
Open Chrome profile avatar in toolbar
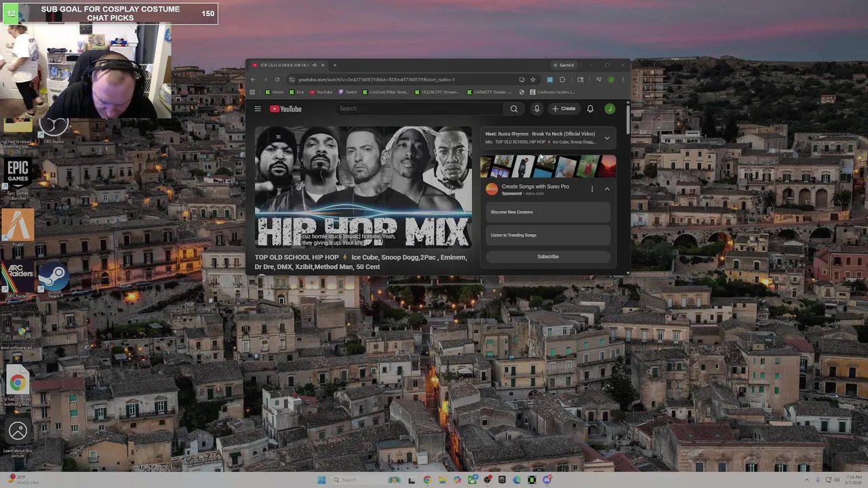pyautogui.click(x=610, y=79)
